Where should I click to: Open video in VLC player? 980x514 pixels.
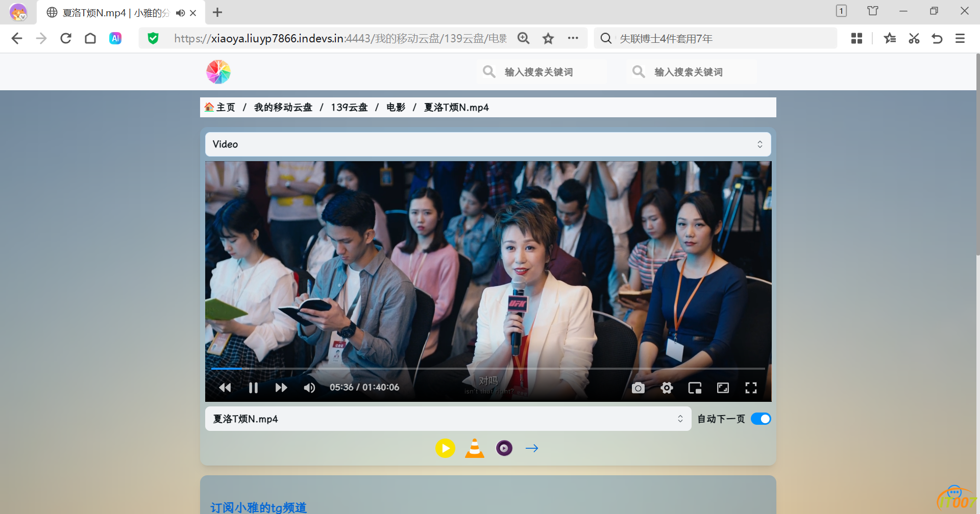474,448
